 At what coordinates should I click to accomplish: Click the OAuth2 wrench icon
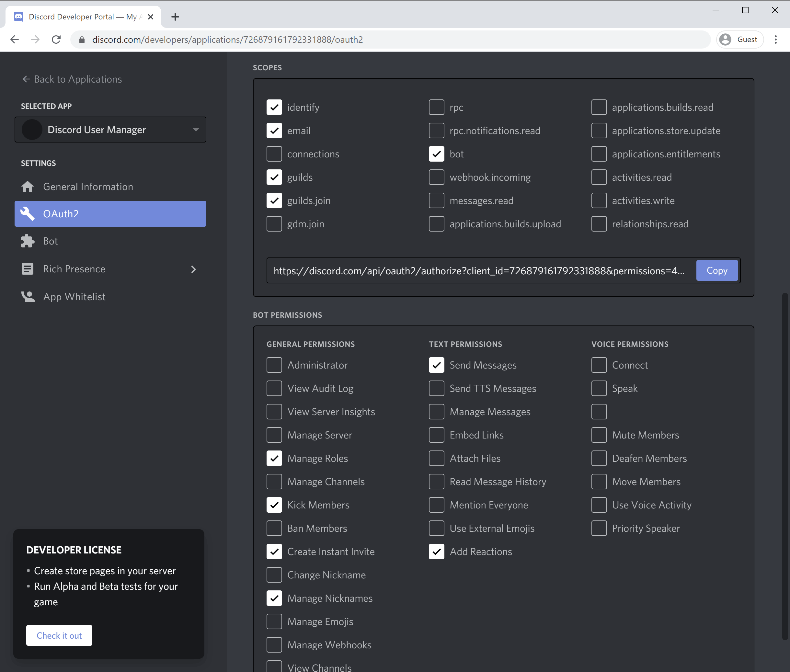click(x=28, y=214)
